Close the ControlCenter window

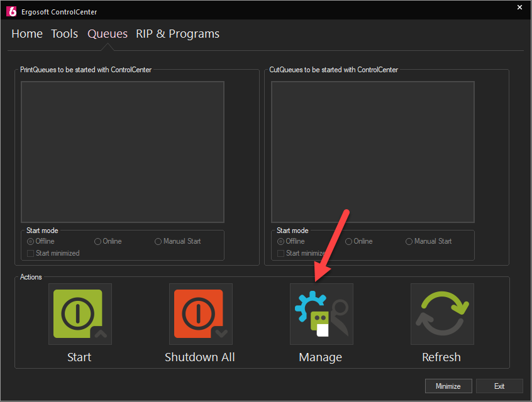tap(519, 7)
